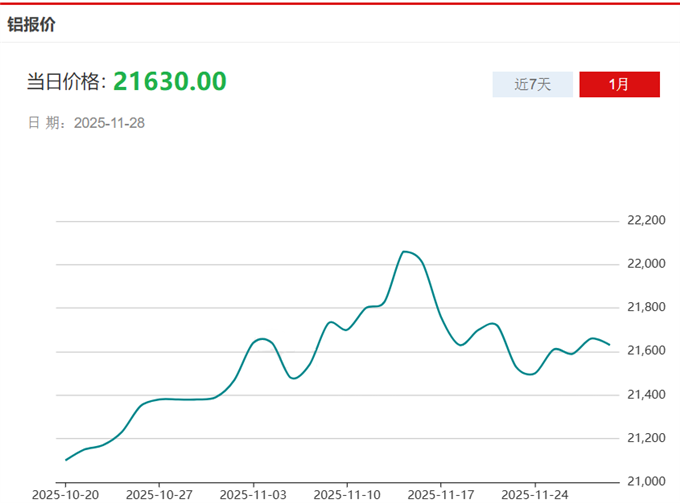Click the 2025-10-27 x-axis label
Image resolution: width=680 pixels, height=503 pixels.
click(158, 494)
